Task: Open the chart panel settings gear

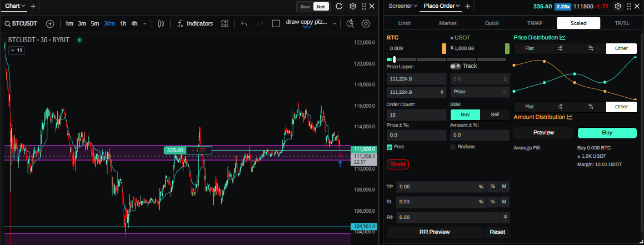Action: (352, 7)
